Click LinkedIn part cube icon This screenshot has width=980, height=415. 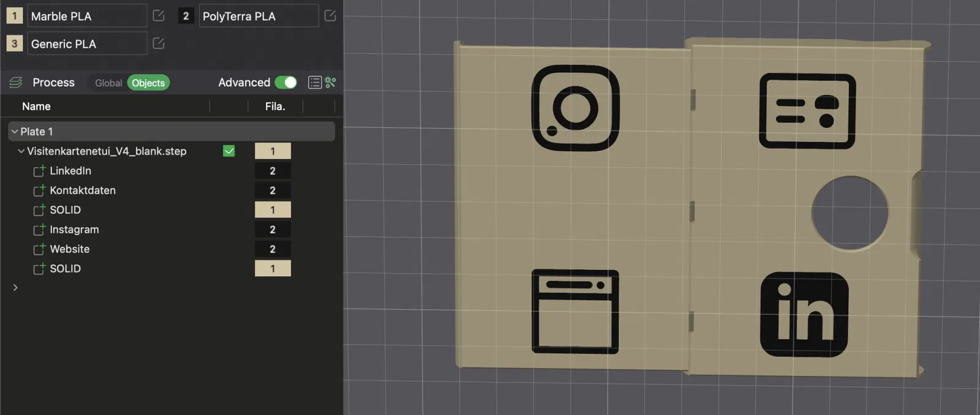pos(39,171)
